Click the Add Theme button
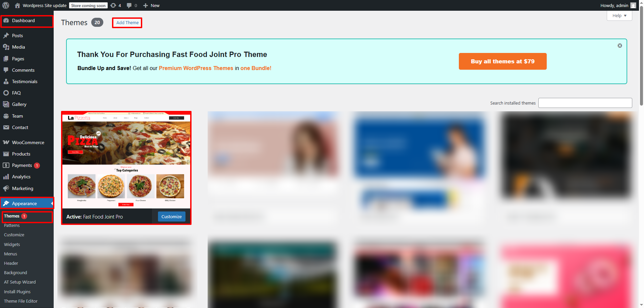 127,23
